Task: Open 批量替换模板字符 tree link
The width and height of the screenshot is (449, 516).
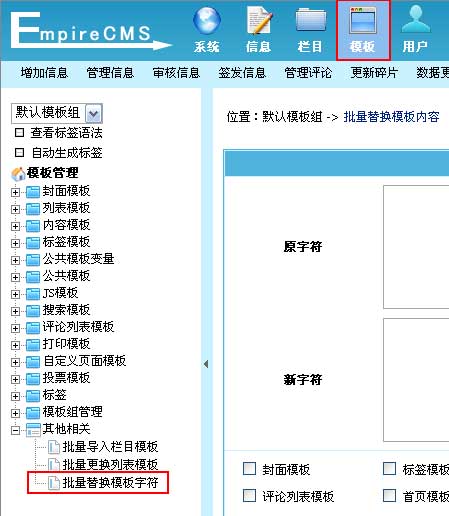Action: (x=110, y=482)
